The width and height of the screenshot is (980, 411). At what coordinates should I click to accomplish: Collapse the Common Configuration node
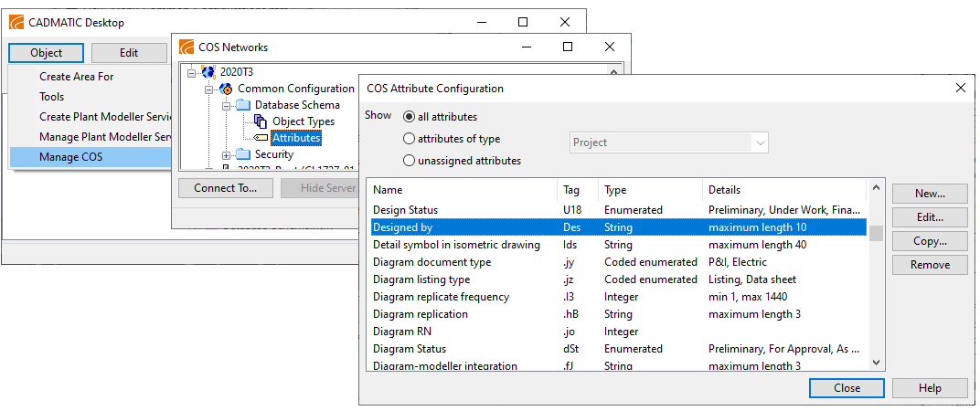point(209,89)
